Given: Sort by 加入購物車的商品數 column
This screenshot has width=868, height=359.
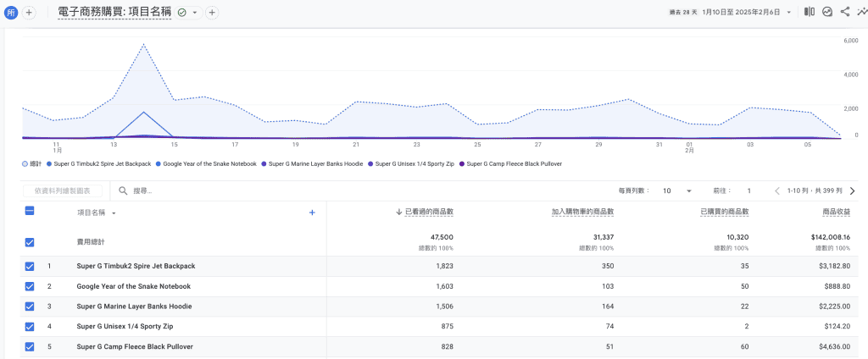Looking at the screenshot, I should pyautogui.click(x=582, y=212).
